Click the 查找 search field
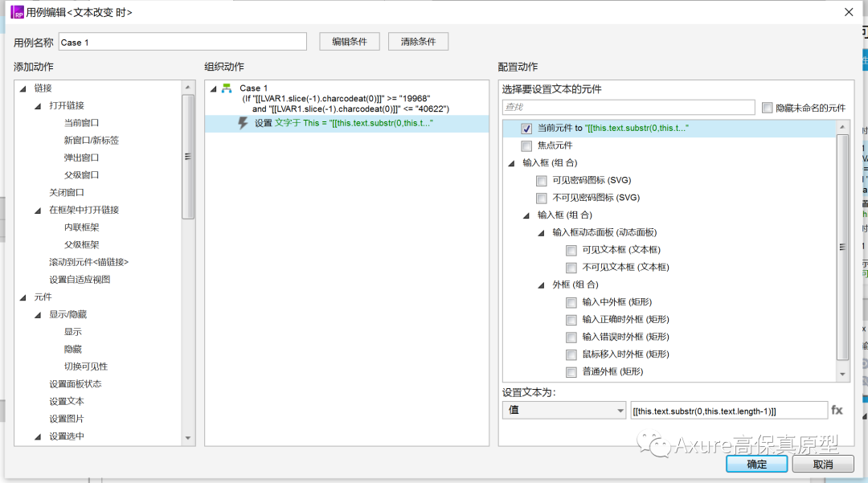The height and width of the screenshot is (483, 868). coord(628,108)
